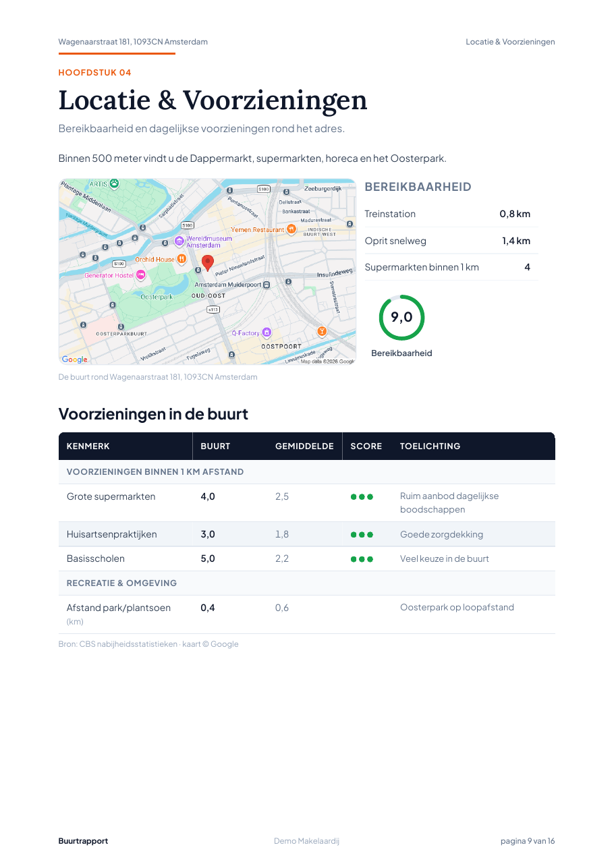Select the Generator Hostel bed icon
Image resolution: width=614 pixels, height=868 pixels.
[x=140, y=274]
